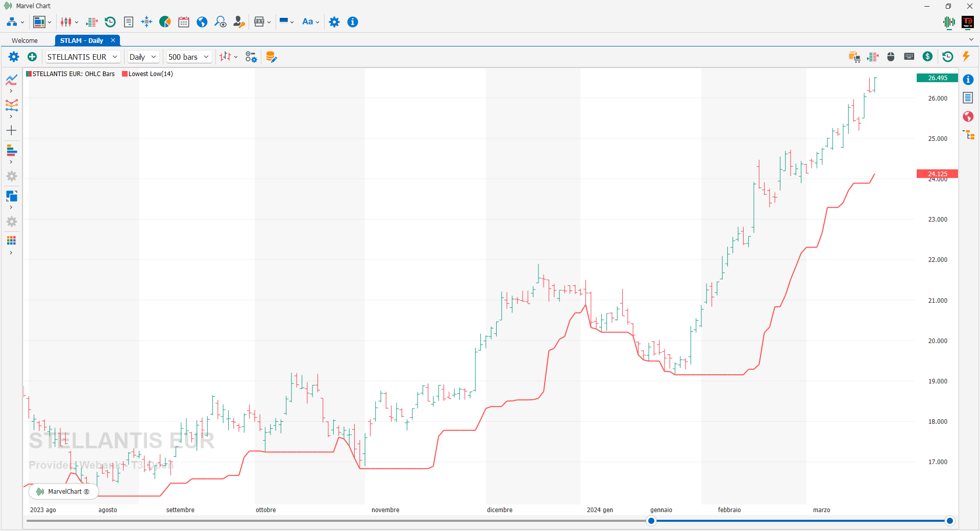980x531 pixels.
Task: Click the T3 logo icon at top right
Action: [967, 22]
